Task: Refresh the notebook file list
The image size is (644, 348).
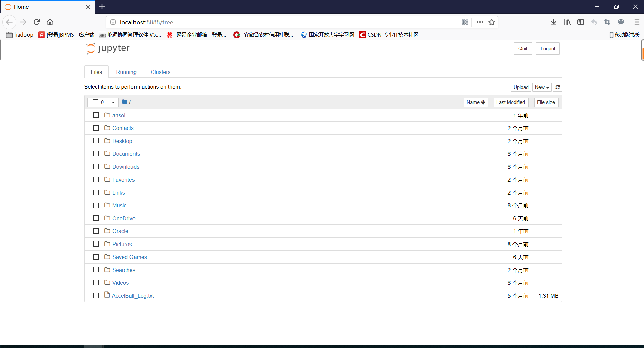Action: 558,87
